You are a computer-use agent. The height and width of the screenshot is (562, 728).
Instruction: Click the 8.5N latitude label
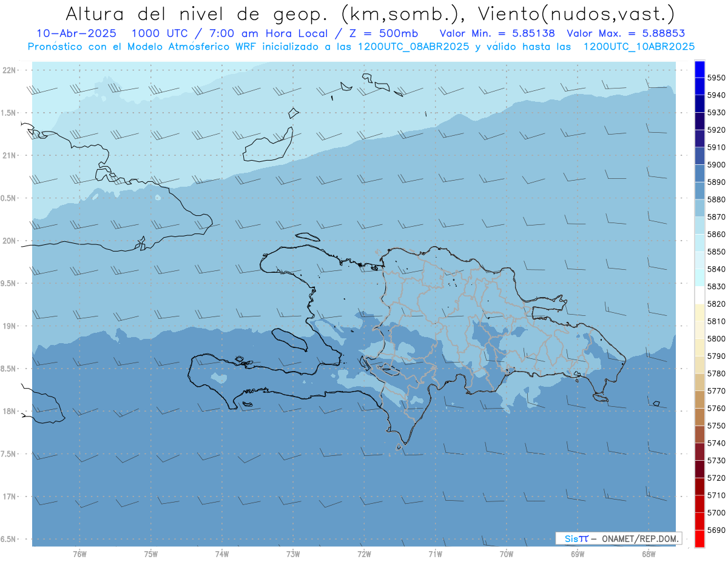click(x=8, y=369)
